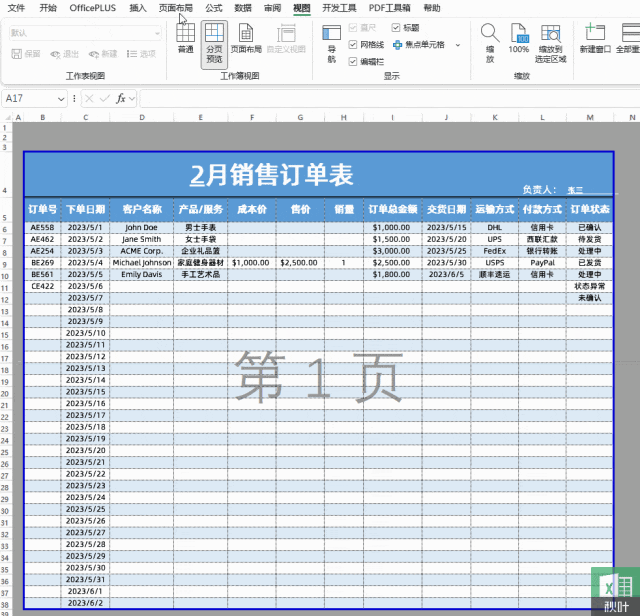Select cell containing 状态异常

click(x=590, y=286)
